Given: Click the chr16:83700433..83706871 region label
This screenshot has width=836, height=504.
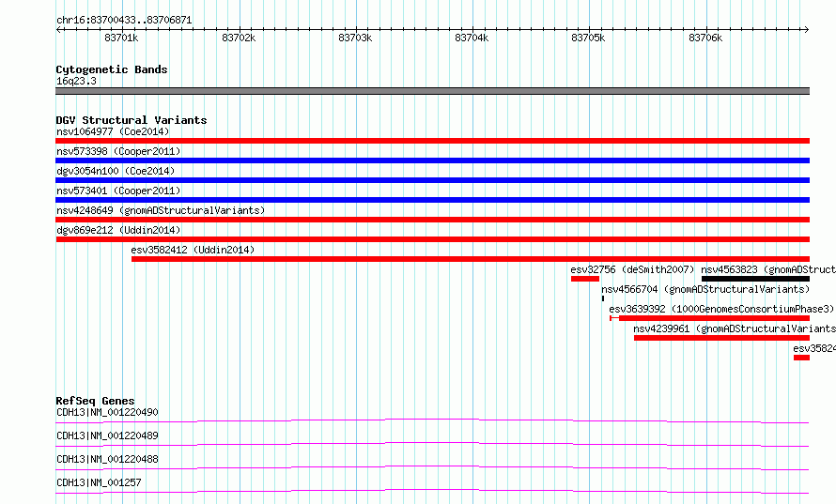Looking at the screenshot, I should (x=124, y=20).
